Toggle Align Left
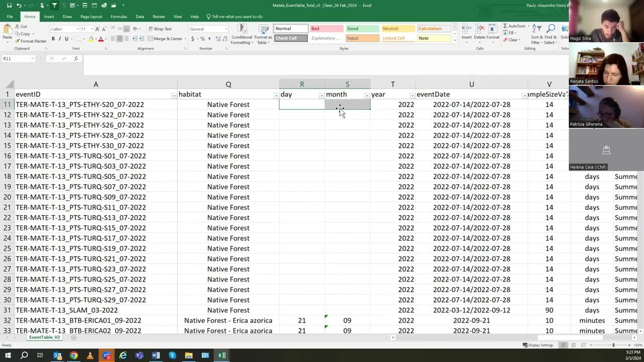644x362 pixels. click(x=113, y=39)
